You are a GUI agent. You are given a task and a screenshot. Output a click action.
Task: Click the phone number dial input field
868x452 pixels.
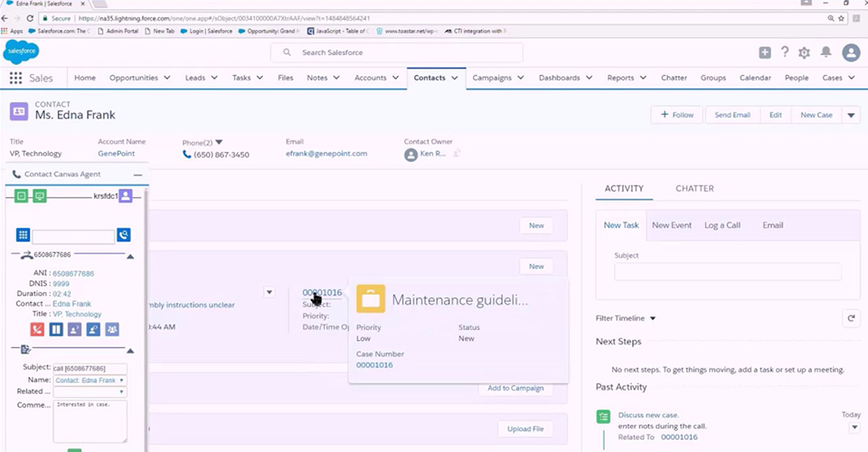(x=73, y=238)
